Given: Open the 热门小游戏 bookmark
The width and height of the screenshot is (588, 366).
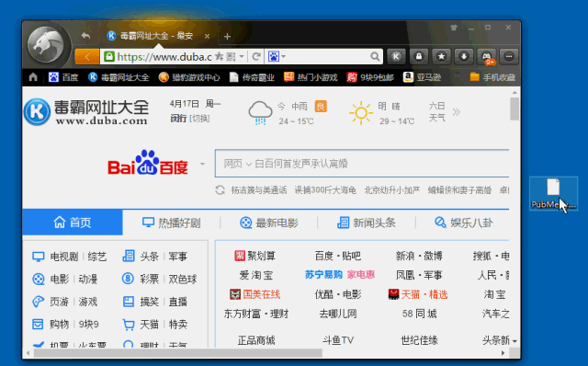Looking at the screenshot, I should pyautogui.click(x=311, y=77).
